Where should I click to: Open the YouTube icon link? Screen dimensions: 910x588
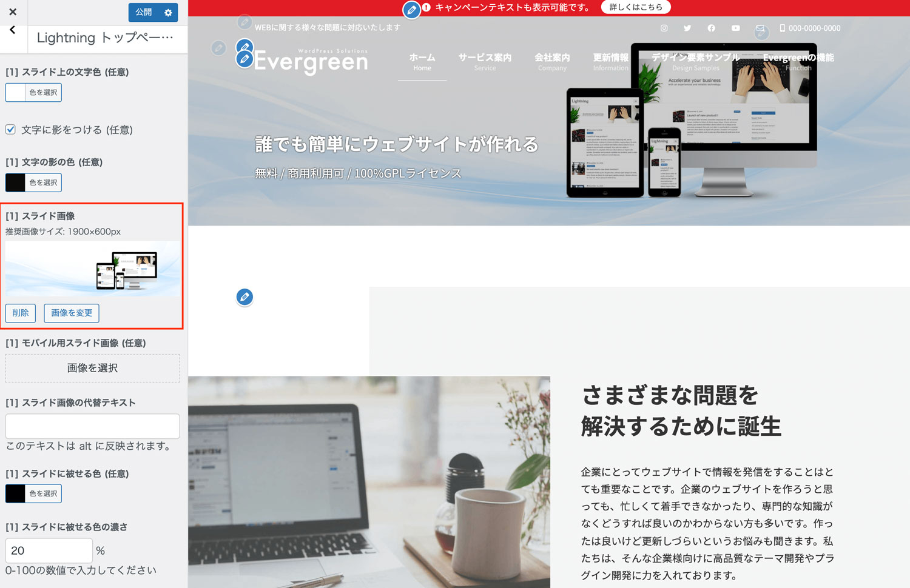point(735,28)
